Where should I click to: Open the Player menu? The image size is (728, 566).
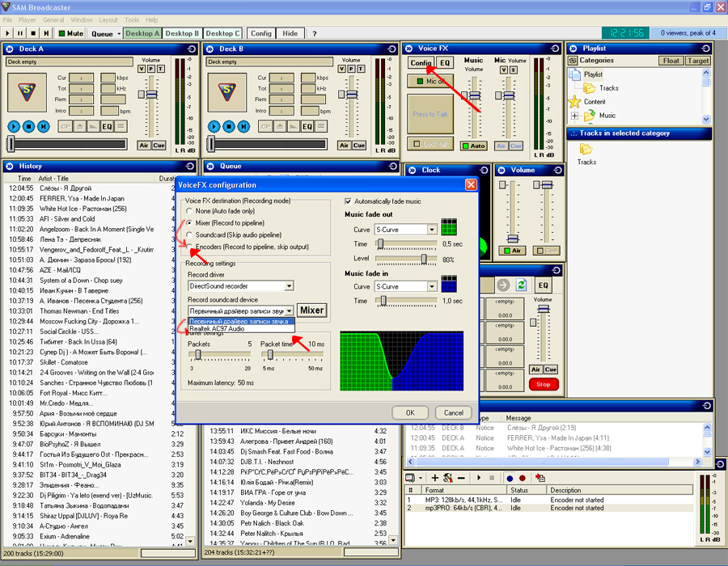click(x=28, y=19)
